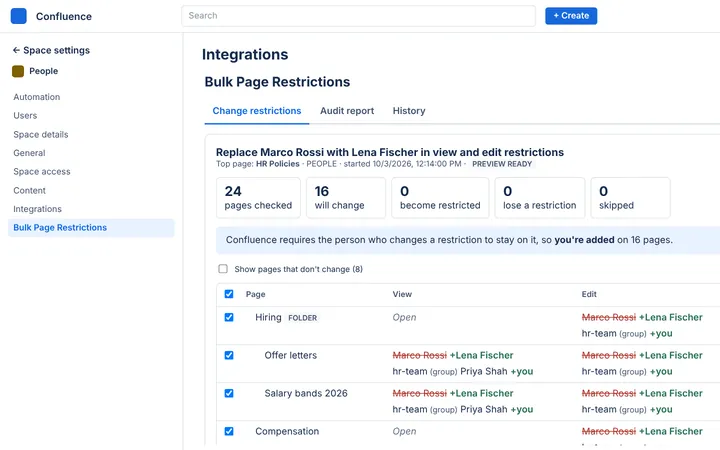Click the 'FOLDER' tag next to Hiring
The width and height of the screenshot is (720, 450).
click(303, 318)
